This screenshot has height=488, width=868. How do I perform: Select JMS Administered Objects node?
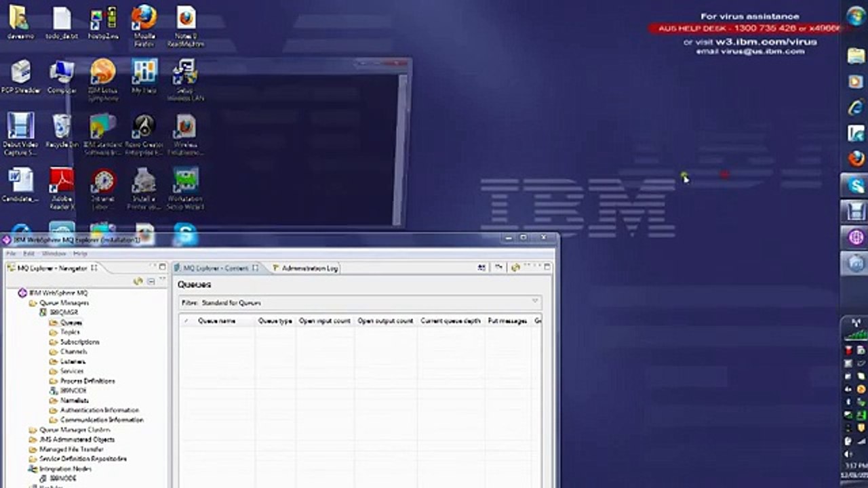pyautogui.click(x=71, y=439)
